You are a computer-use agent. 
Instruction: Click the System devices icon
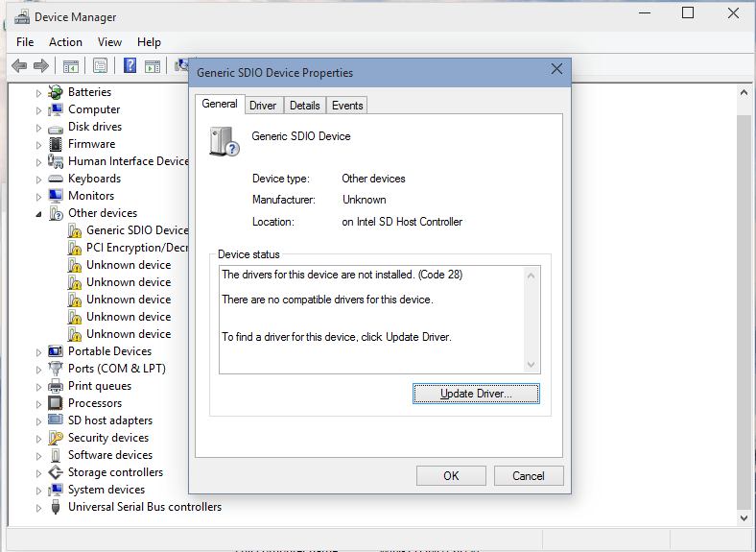56,490
